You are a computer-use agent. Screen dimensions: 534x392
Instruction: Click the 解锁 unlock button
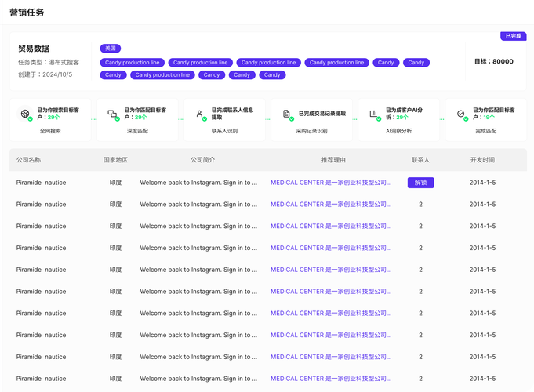(x=420, y=183)
